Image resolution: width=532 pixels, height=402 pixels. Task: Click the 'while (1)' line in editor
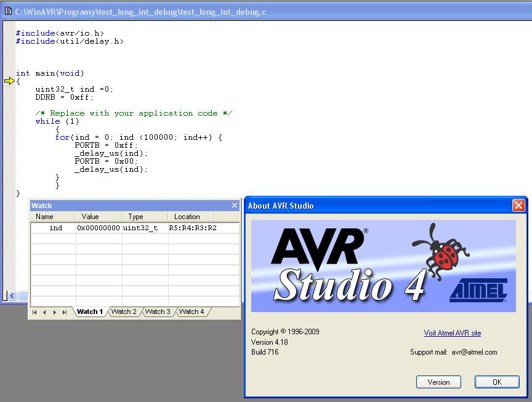(x=57, y=121)
